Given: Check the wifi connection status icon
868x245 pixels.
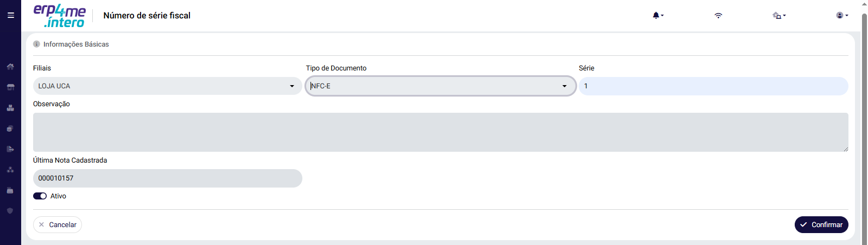Looking at the screenshot, I should click(x=718, y=15).
